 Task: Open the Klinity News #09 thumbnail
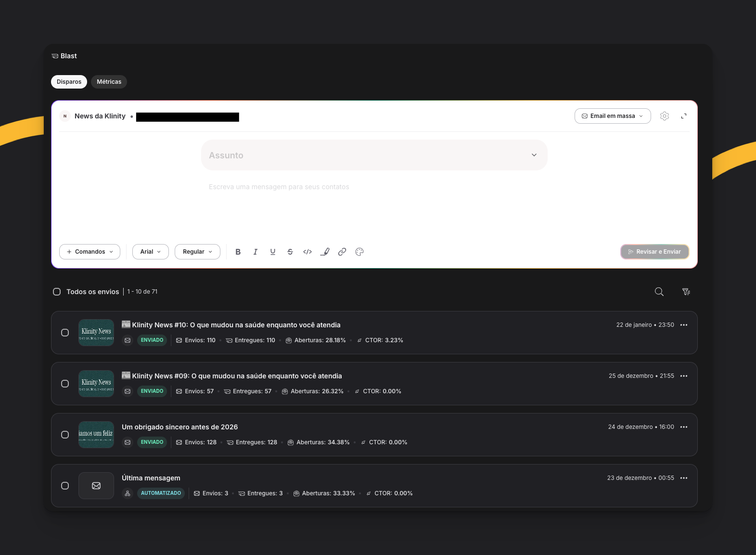pyautogui.click(x=96, y=384)
